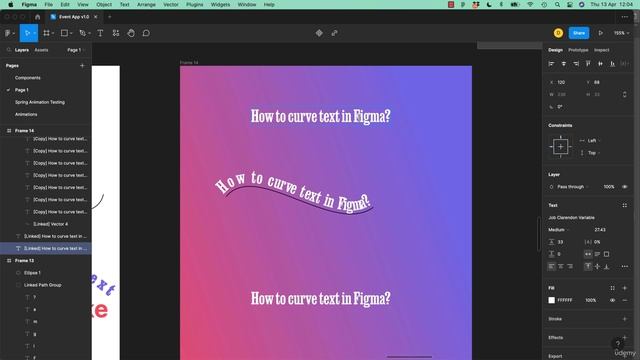Image resolution: width=640 pixels, height=360 pixels.
Task: Select the Move tool
Action: pos(27,33)
